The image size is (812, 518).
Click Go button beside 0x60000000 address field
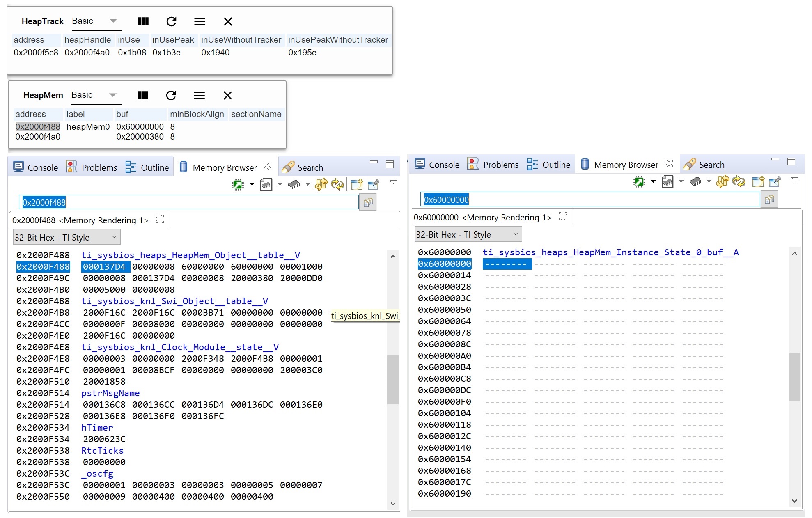tap(769, 199)
